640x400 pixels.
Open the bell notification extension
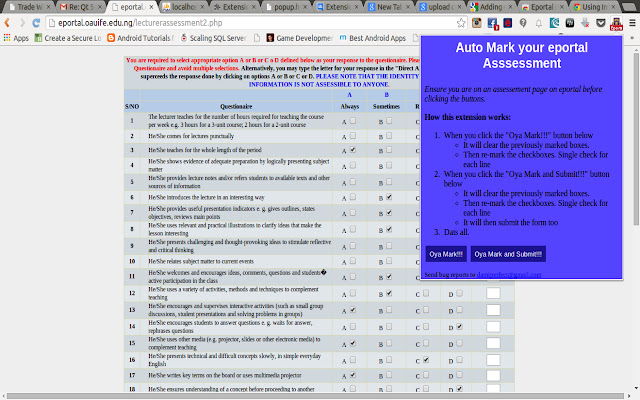coord(539,23)
